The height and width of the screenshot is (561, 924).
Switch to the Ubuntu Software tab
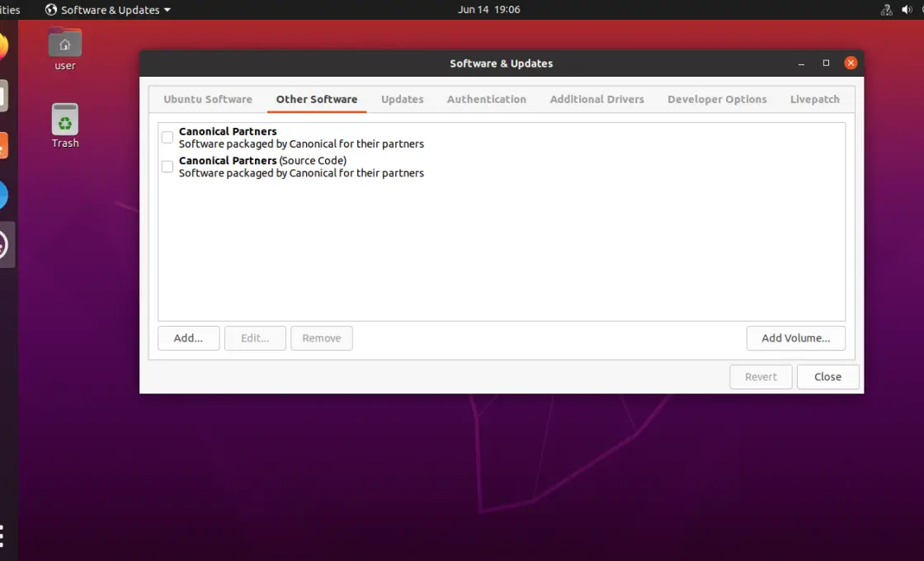(x=208, y=99)
